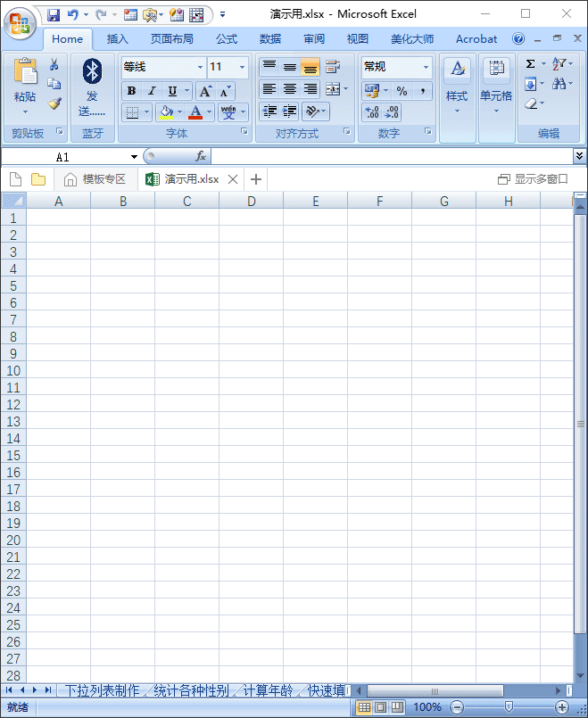Toggle Bold formatting
Viewport: 588px width, 718px height.
point(132,91)
